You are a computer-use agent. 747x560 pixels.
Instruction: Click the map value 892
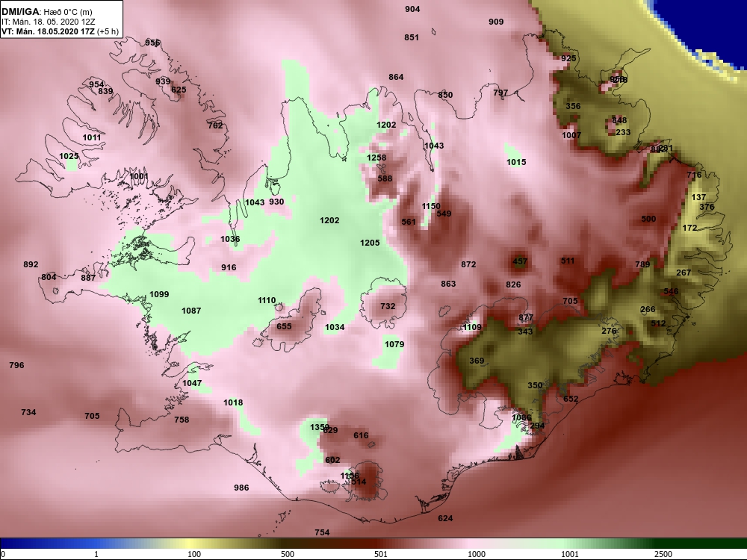pyautogui.click(x=31, y=264)
